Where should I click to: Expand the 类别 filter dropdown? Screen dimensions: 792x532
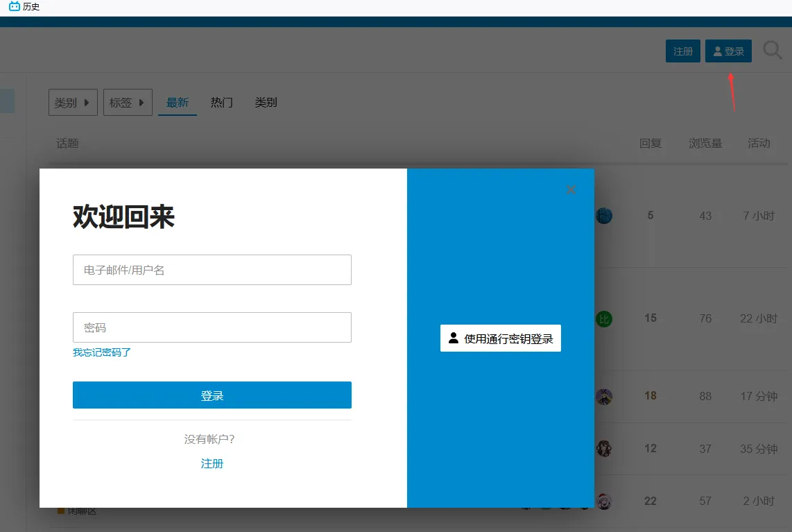click(73, 103)
